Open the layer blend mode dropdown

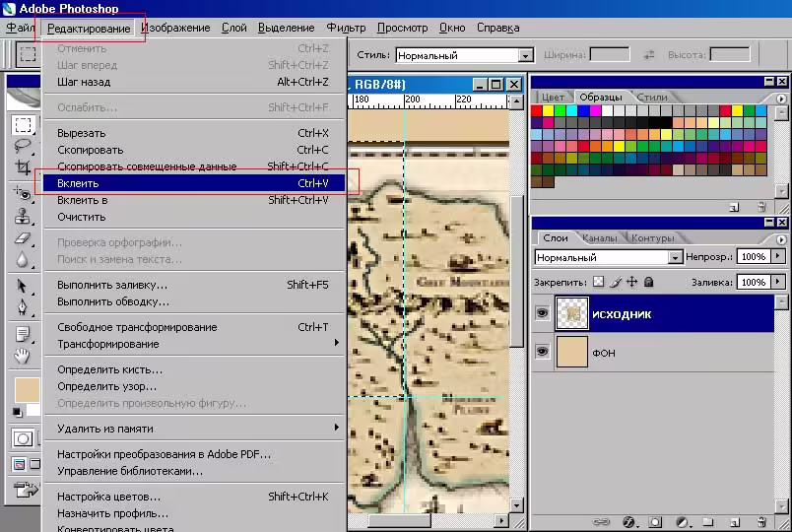click(608, 257)
